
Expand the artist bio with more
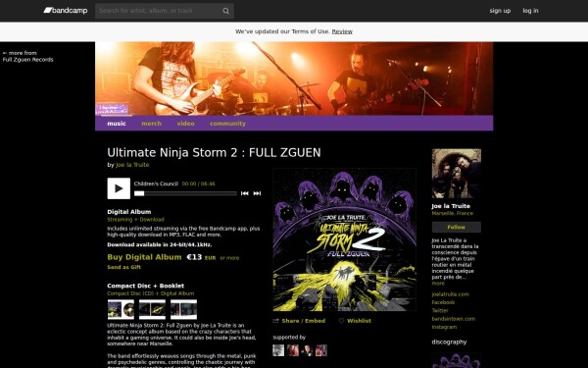pyautogui.click(x=438, y=284)
